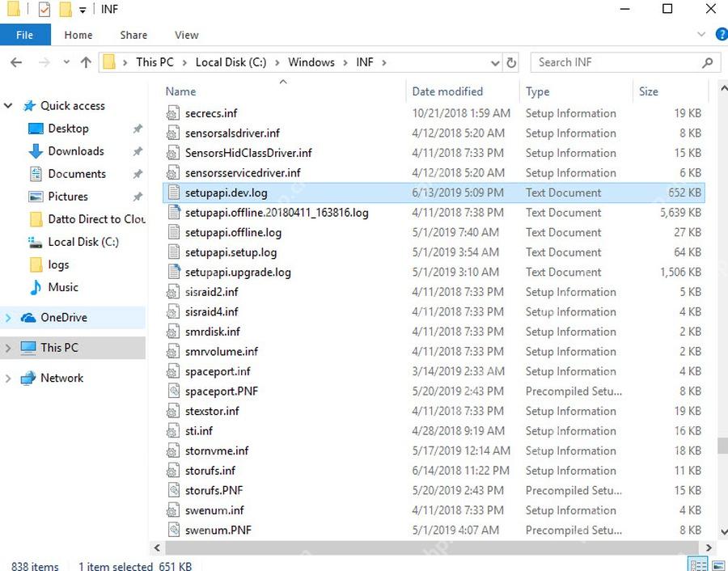Sort files by Name column
Viewport: 728px width, 571px height.
point(180,91)
